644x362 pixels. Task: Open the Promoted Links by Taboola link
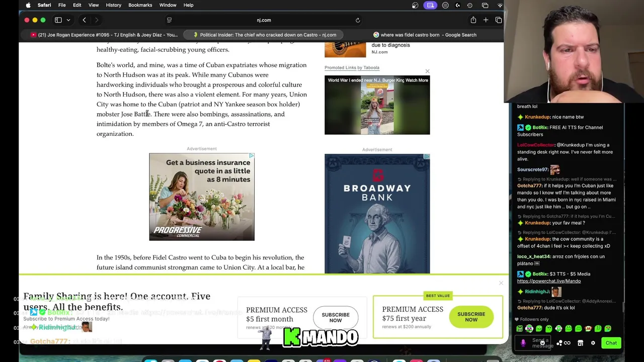click(352, 67)
